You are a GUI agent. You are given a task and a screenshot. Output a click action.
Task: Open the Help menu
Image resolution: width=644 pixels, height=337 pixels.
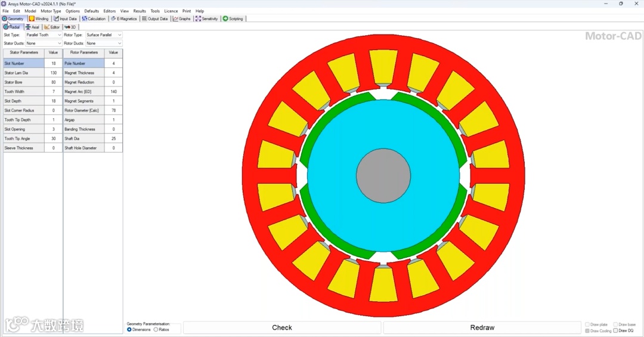click(x=200, y=11)
